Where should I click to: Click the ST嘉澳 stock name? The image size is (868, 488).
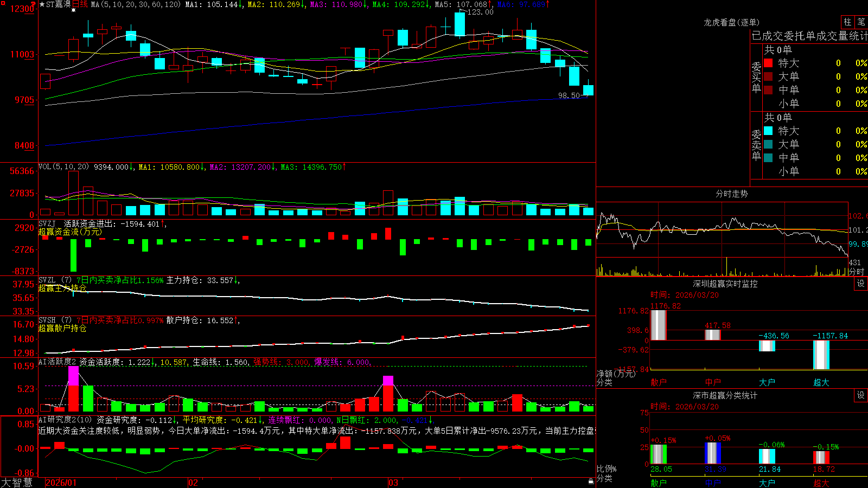59,4
